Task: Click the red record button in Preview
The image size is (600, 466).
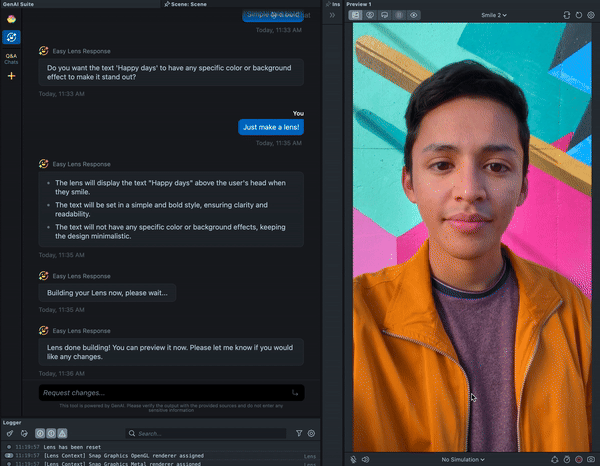Action: point(579,459)
